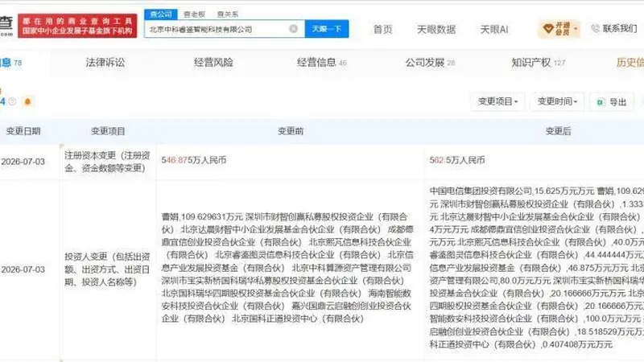Click the date in the 注册资本变更 row
This screenshot has height=362, width=644.
23,162
